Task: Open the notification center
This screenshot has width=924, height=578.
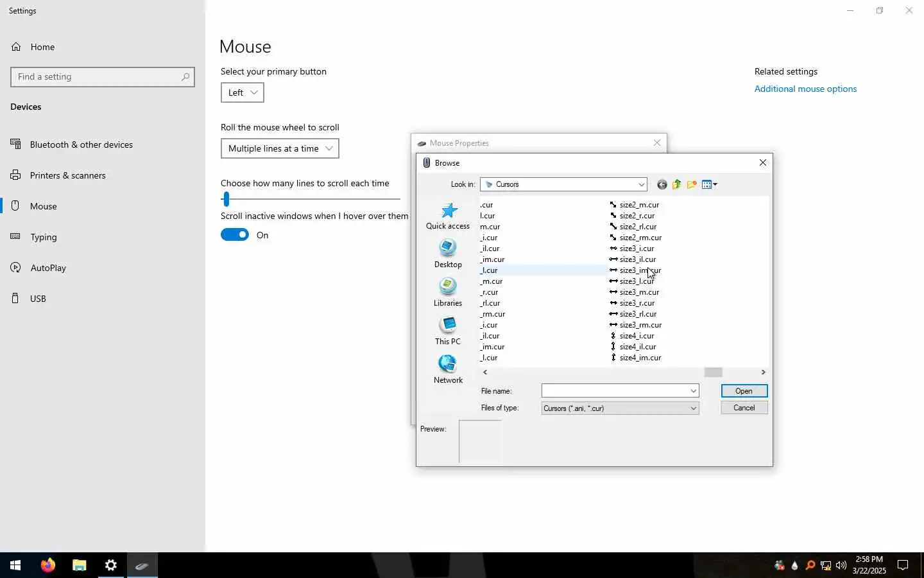Action: [x=903, y=566]
